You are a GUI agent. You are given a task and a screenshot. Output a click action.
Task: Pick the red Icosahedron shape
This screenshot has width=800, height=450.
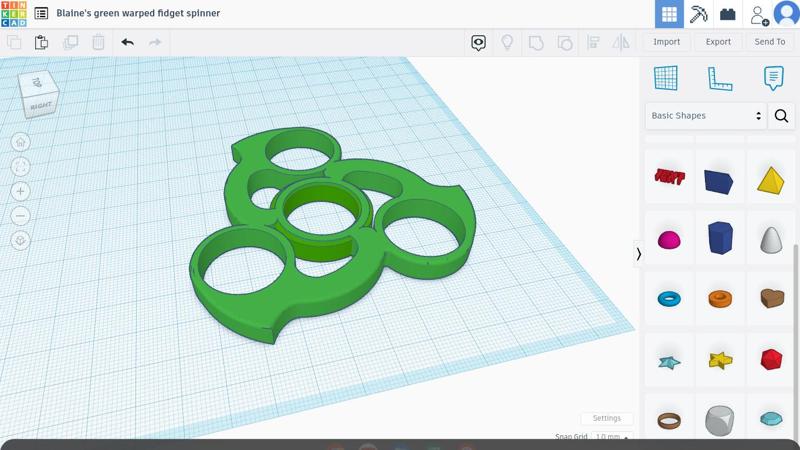point(771,360)
